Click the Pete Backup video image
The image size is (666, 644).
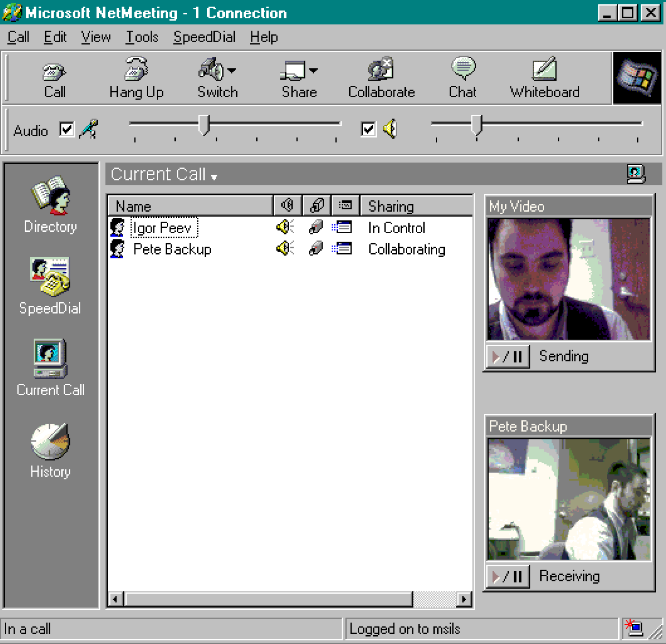(x=569, y=499)
